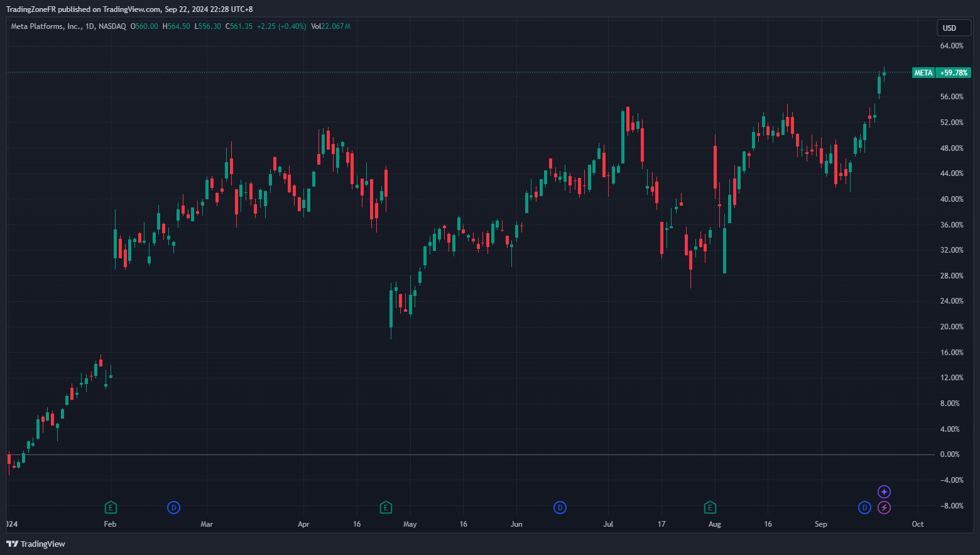Click the +2.25 (+0.40%) change text
Viewport: 980px width, 555px height.
coord(281,26)
